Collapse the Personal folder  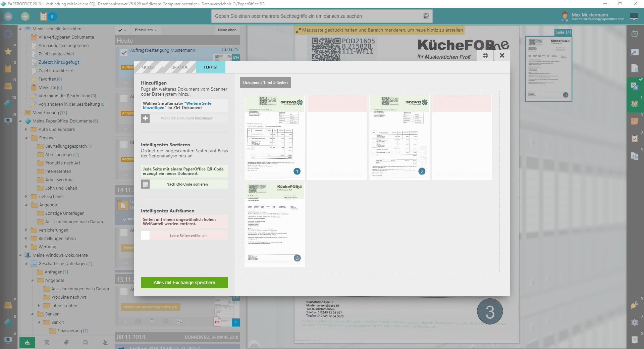click(x=26, y=138)
